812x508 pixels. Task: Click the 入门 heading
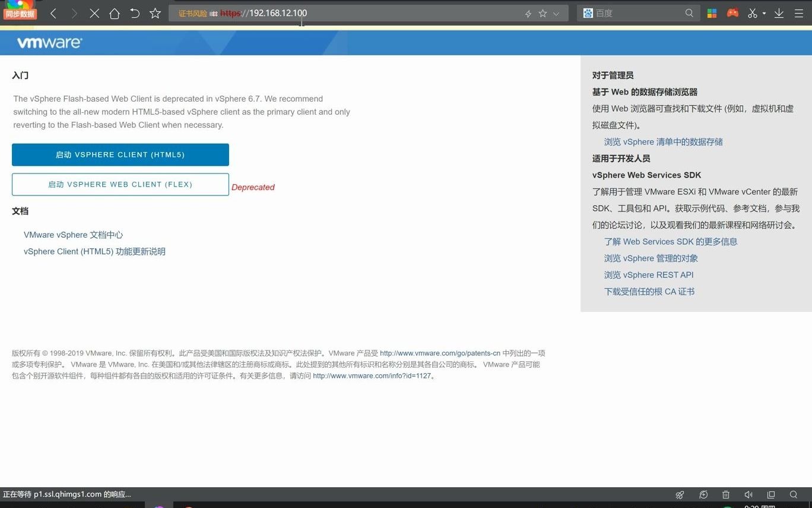coord(20,75)
